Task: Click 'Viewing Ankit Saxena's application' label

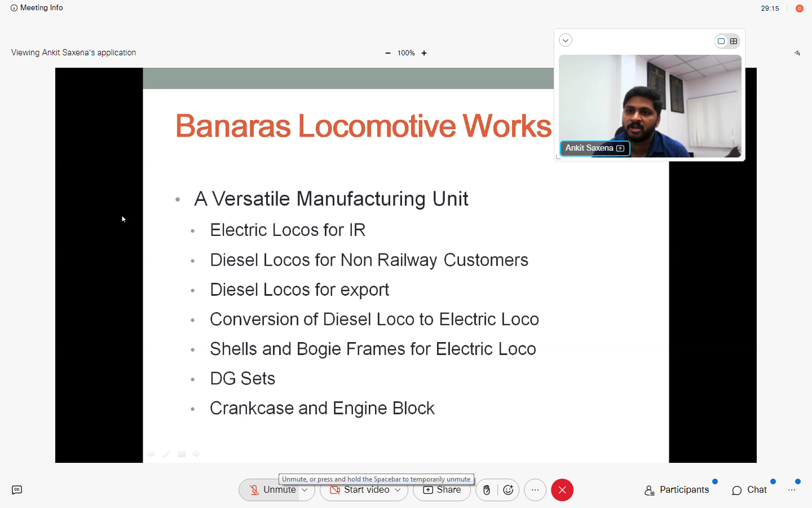Action: tap(73, 52)
